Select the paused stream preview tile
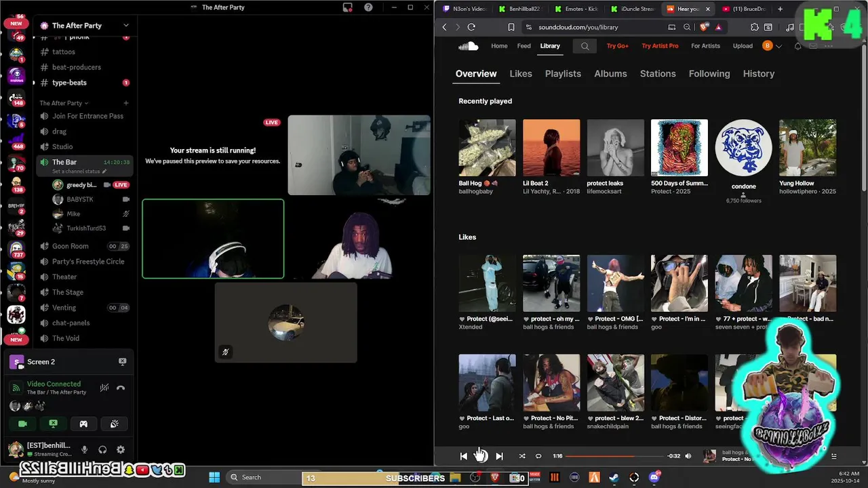 click(213, 156)
